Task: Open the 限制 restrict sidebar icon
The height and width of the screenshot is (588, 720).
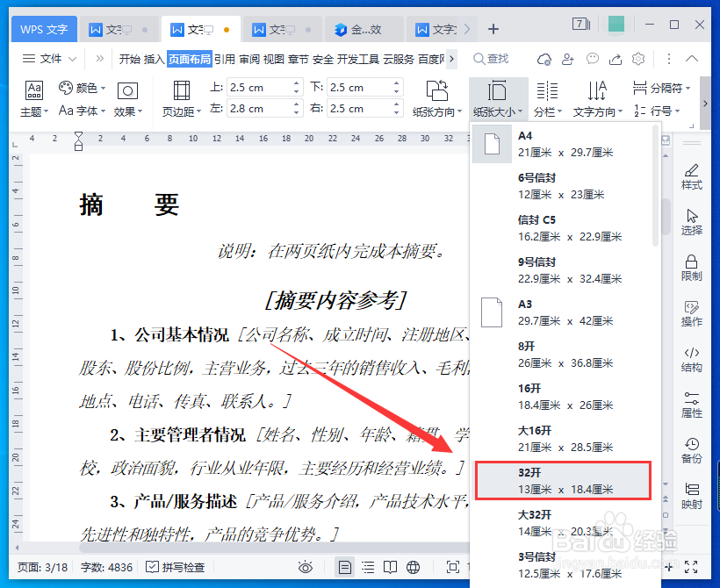Action: pos(692,268)
